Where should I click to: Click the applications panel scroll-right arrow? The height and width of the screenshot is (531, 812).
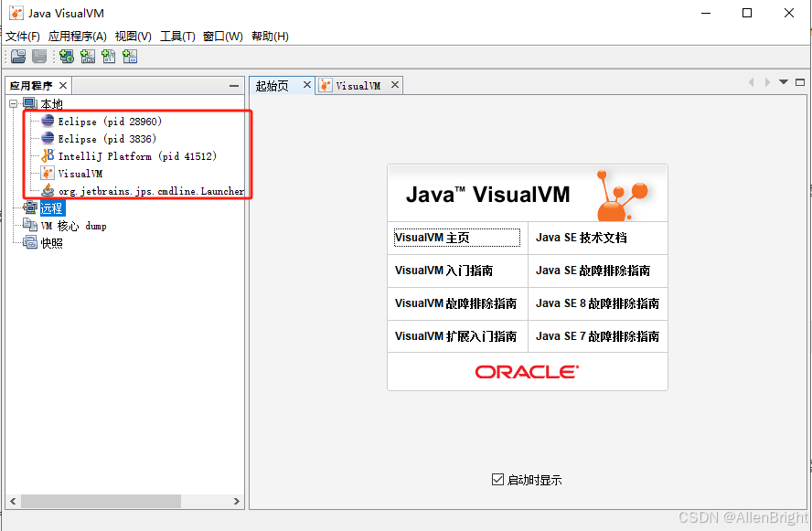coord(237,501)
